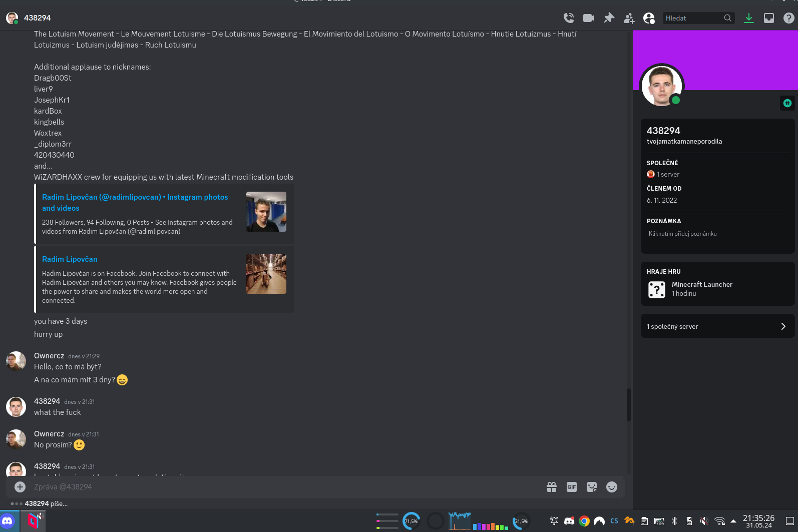The width and height of the screenshot is (798, 532).
Task: Expand the 1 společný server row
Action: coord(717,326)
